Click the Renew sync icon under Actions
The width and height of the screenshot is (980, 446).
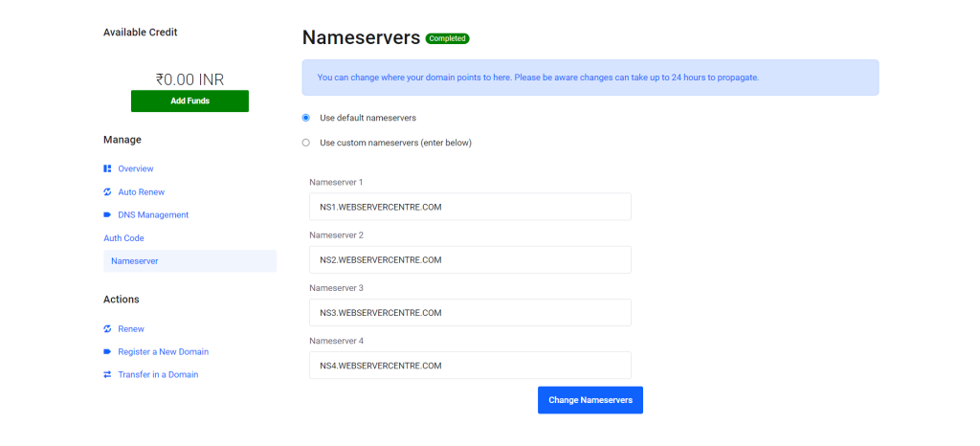[107, 328]
